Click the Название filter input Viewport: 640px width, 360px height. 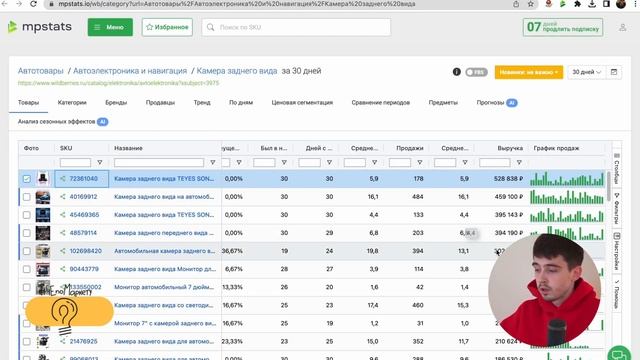pos(159,162)
